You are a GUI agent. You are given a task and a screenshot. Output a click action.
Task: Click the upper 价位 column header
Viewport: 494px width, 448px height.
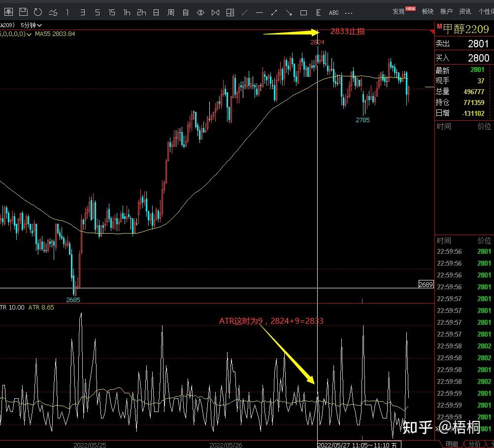coord(484,127)
